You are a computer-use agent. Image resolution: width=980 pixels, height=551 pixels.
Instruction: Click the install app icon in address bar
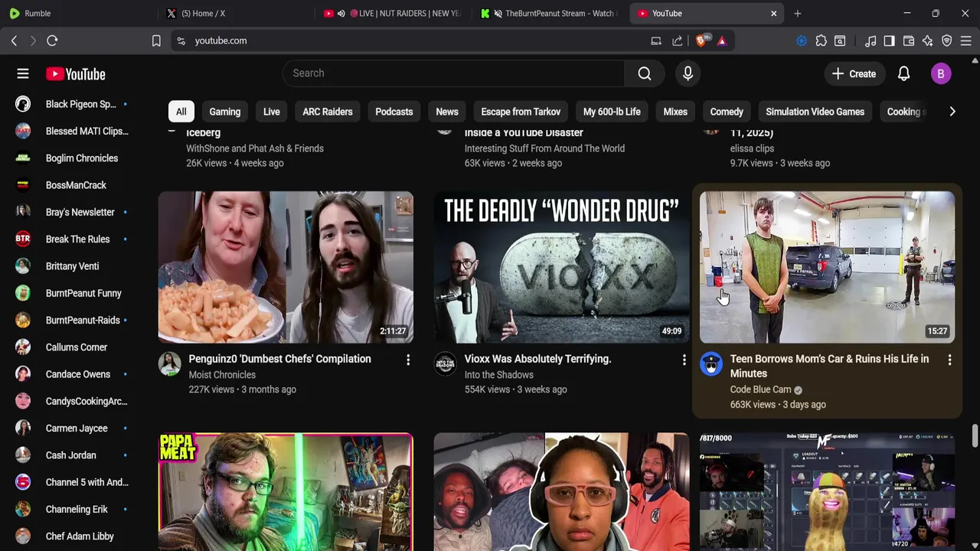tap(656, 41)
